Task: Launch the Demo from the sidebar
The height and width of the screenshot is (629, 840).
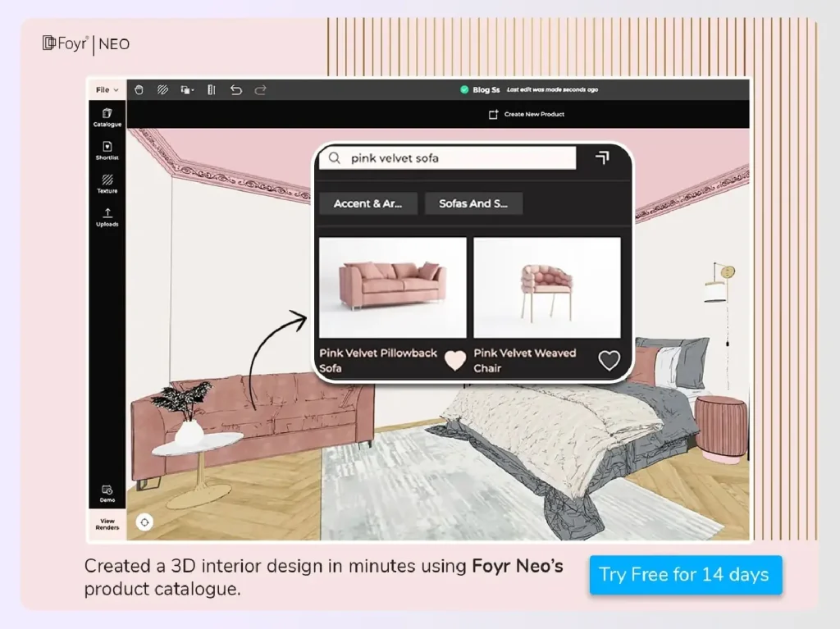Action: 106,493
